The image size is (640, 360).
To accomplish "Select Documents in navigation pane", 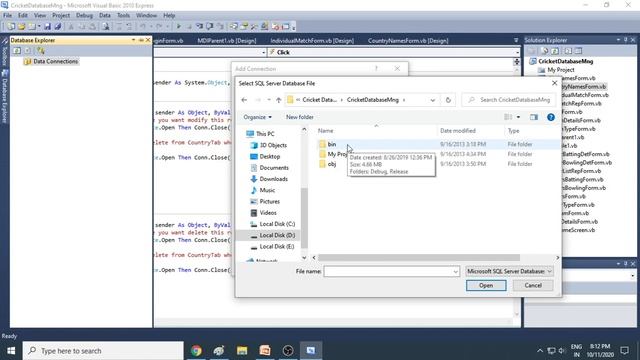I will 274,168.
